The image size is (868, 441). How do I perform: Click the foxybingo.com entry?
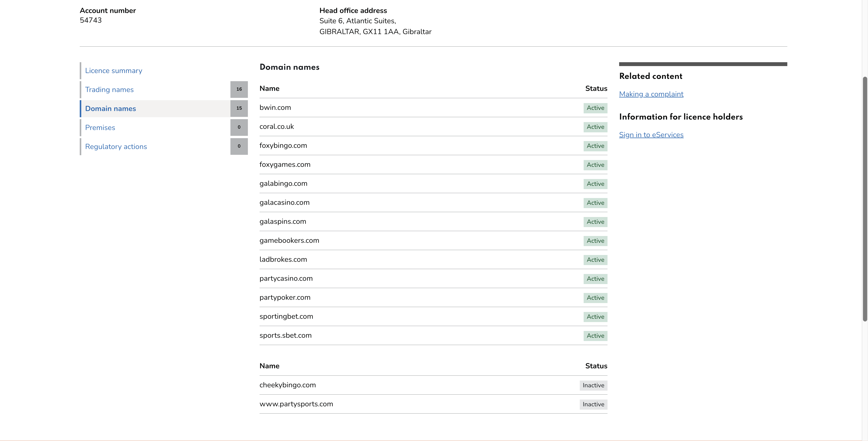tap(283, 146)
